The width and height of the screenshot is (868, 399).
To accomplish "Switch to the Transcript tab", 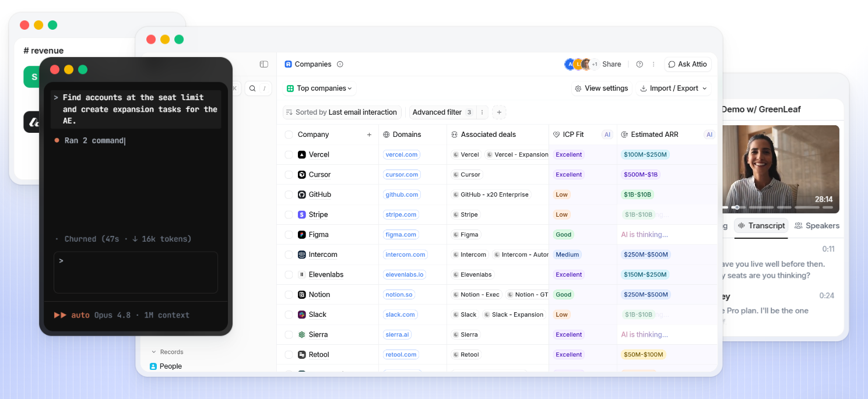I will pos(761,225).
